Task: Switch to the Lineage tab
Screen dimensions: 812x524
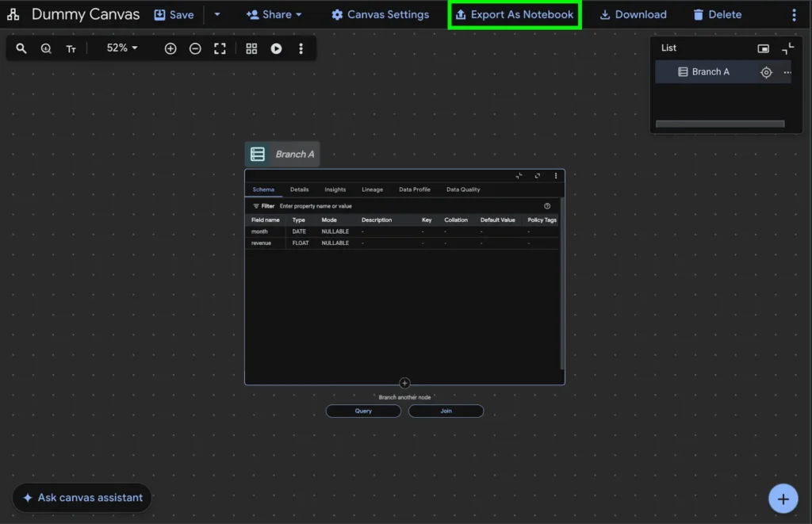Action: click(x=372, y=189)
